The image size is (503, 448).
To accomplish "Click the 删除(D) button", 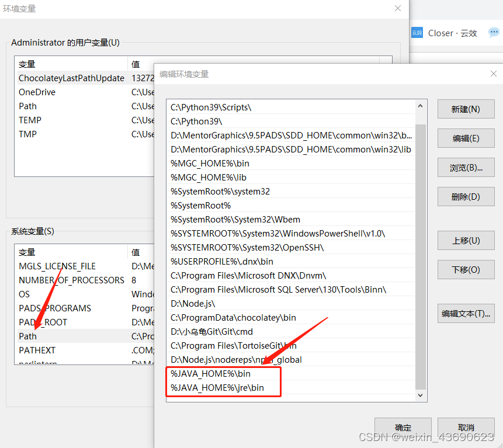I will pyautogui.click(x=466, y=197).
